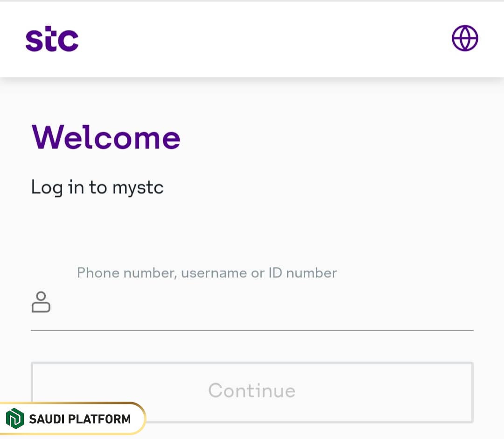This screenshot has height=439, width=504.
Task: Click the green Saudi Platform hexagon logo
Action: 15,418
